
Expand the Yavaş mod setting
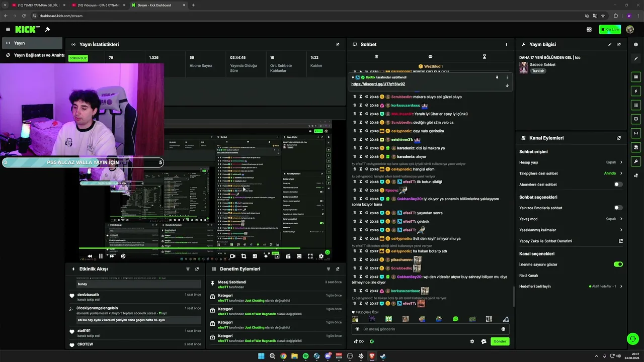[x=571, y=219]
